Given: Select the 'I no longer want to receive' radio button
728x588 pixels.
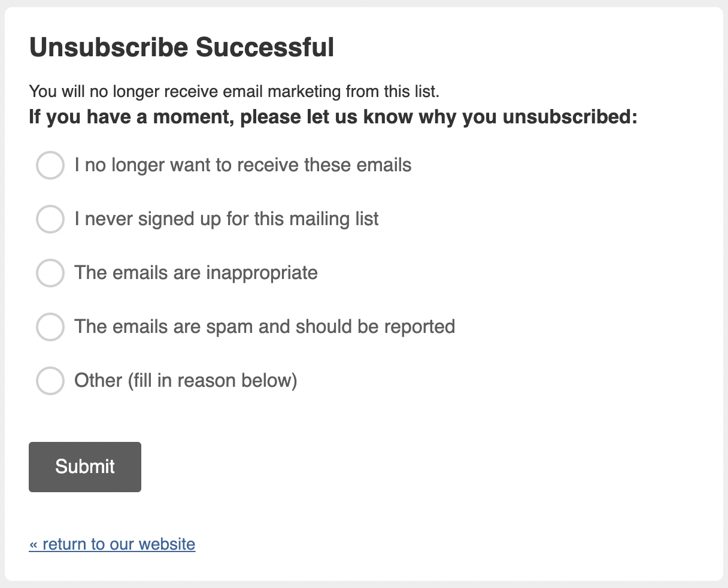Looking at the screenshot, I should pos(50,165).
